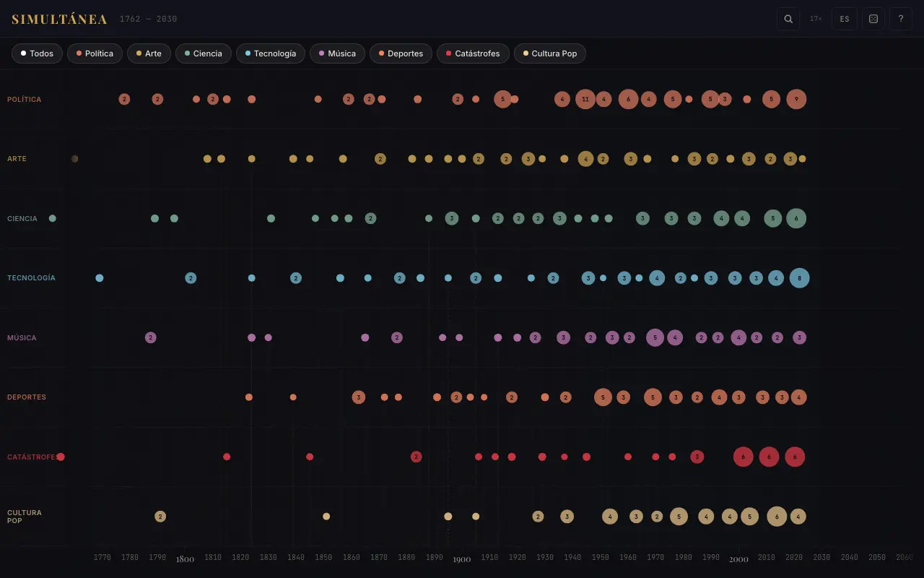The height and width of the screenshot is (578, 924).
Task: Click the "Tecnología" filter button
Action: pos(270,53)
